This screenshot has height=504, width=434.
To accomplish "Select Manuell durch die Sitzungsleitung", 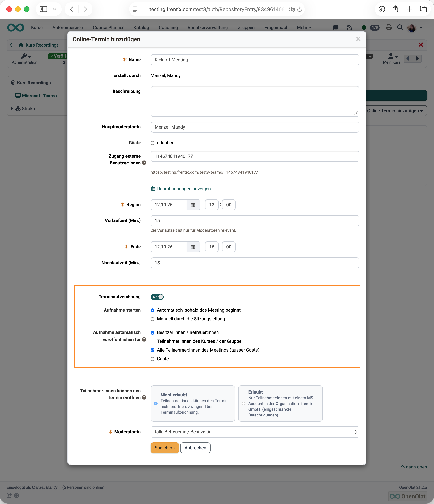I will click(153, 319).
